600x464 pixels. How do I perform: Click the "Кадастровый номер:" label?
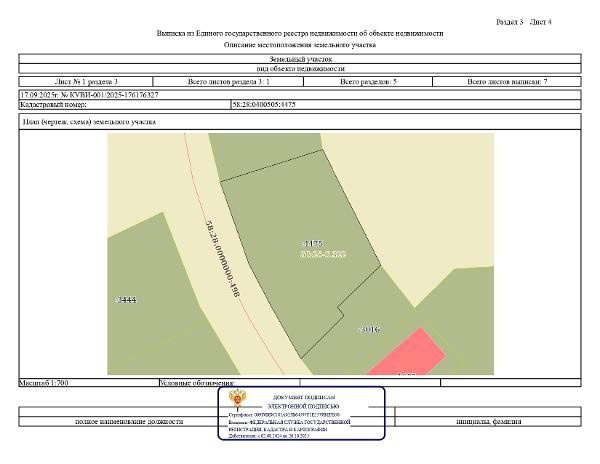(x=53, y=104)
